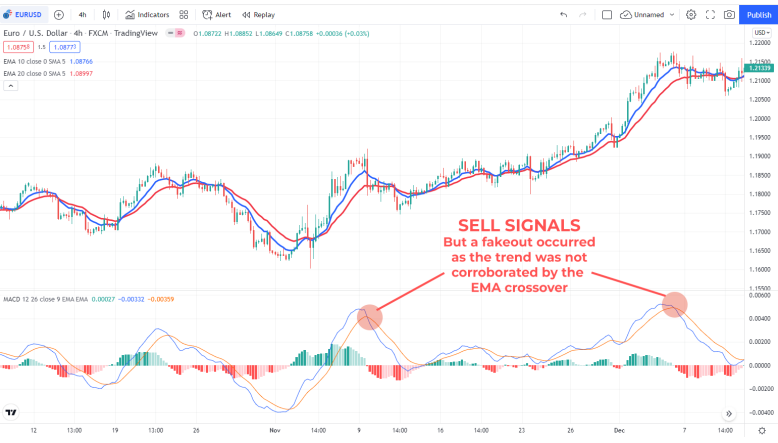Open the Indicators menu
This screenshot has height=443, width=778.
(148, 15)
